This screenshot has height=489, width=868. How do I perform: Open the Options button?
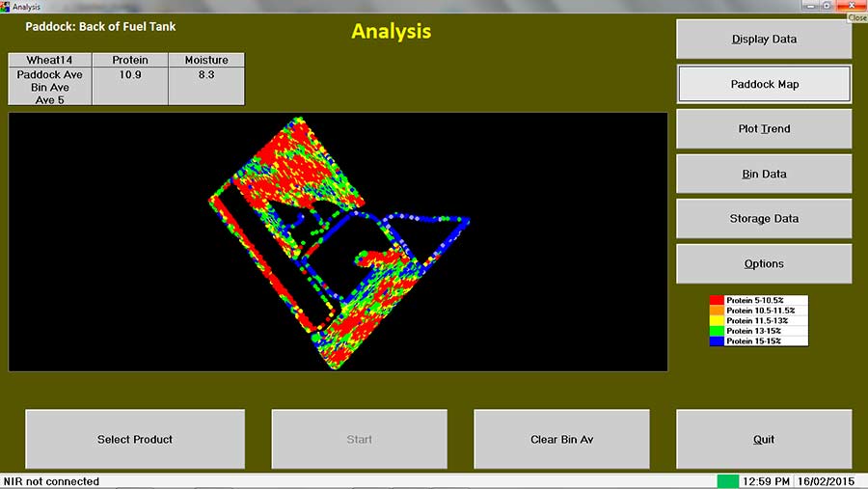(x=764, y=263)
